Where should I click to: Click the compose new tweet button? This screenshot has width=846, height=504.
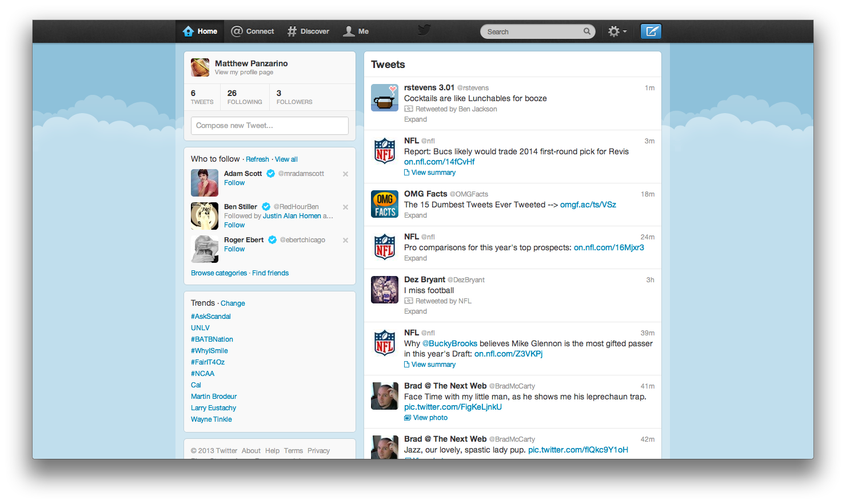(651, 31)
